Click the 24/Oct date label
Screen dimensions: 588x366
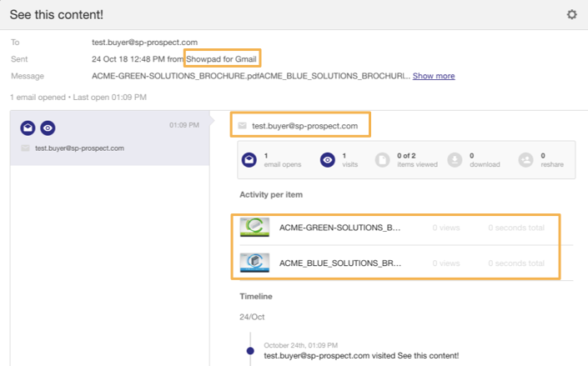point(252,317)
